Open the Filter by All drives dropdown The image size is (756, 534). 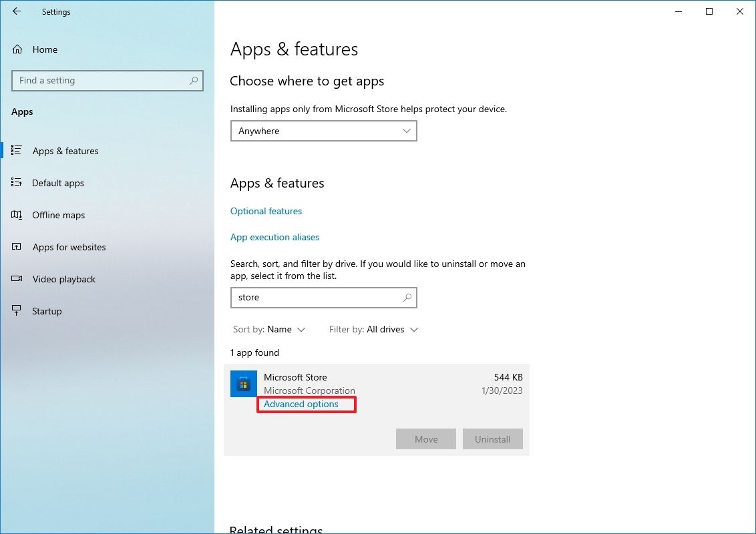tap(373, 329)
